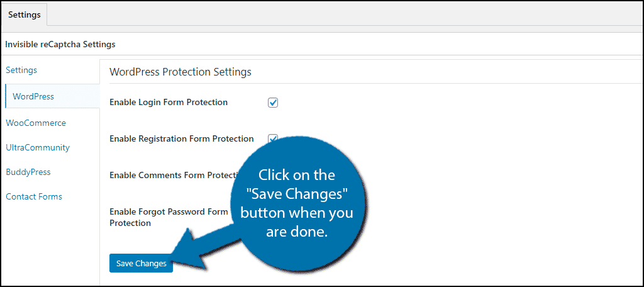Open the WooCommerce settings section
The width and height of the screenshot is (644, 287).
click(36, 123)
